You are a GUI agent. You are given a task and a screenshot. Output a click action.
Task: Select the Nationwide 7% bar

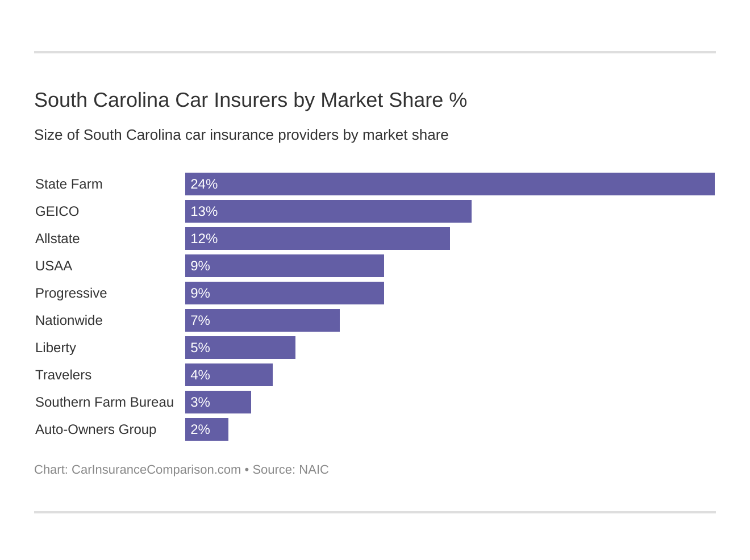pos(262,320)
